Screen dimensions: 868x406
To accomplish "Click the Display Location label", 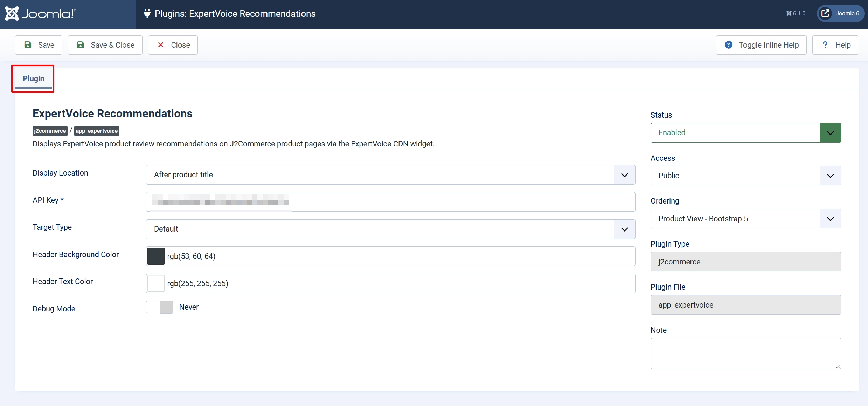I will click(60, 173).
